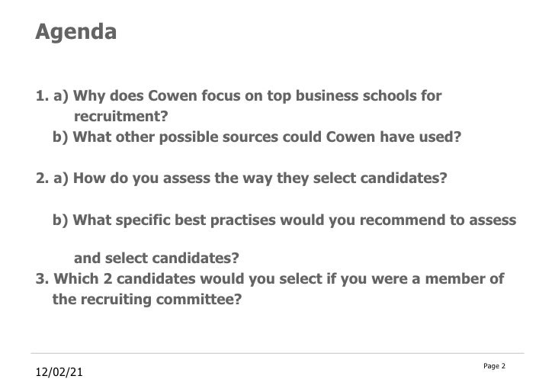Click the word "Cowen" in question 1b
The image size is (555, 392).
[351, 137]
